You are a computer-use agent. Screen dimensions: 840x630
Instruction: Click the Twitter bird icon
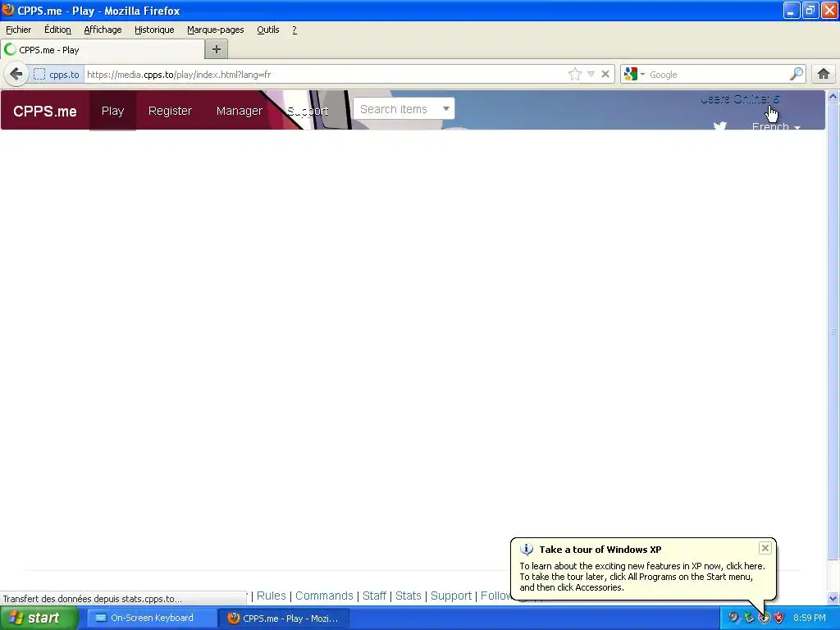click(x=719, y=126)
